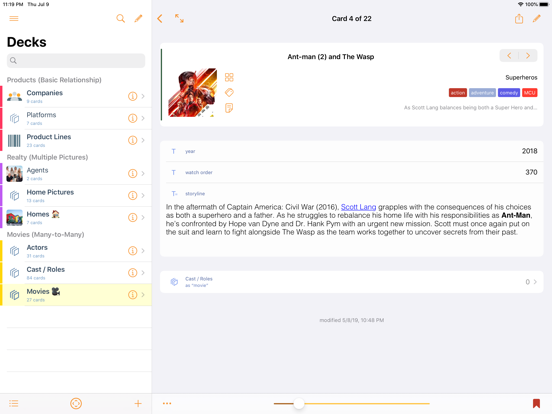Edit the current card with pencil icon

pos(537,18)
